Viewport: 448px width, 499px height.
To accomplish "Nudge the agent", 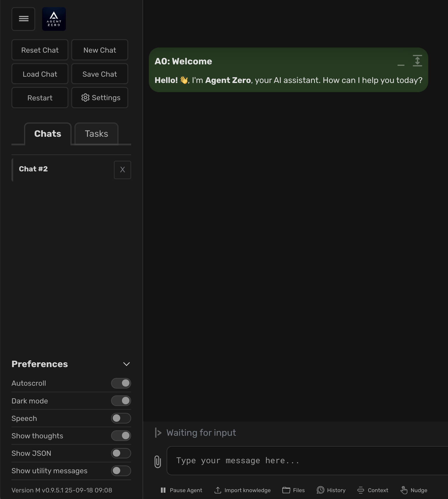I will [414, 490].
